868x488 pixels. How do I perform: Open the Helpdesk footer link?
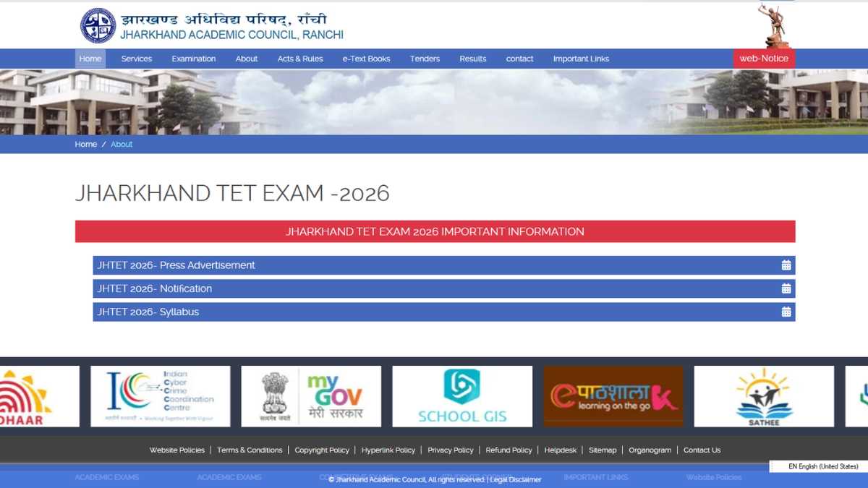561,450
